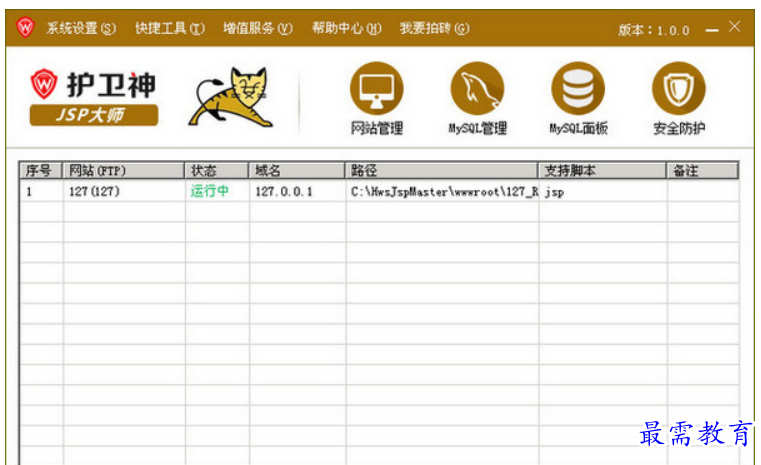Click the 版本: 1.0.0 version label
This screenshot has width=761, height=465.
tap(654, 30)
